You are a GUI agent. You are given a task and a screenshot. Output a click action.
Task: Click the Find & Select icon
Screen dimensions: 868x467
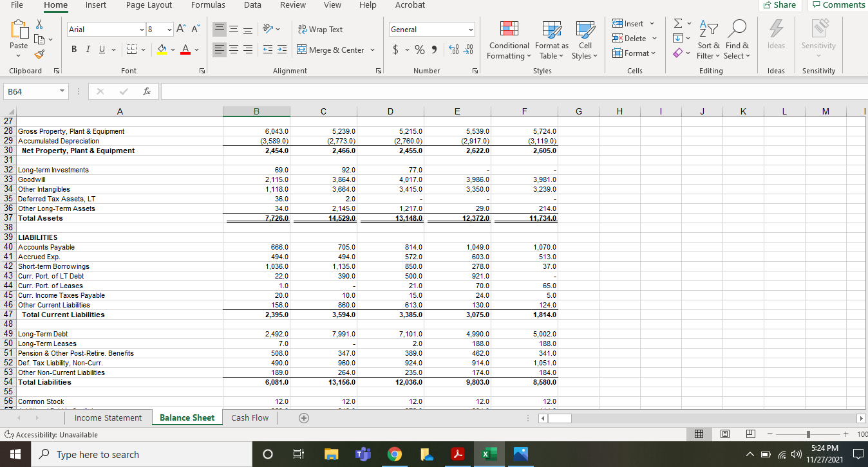[737, 40]
